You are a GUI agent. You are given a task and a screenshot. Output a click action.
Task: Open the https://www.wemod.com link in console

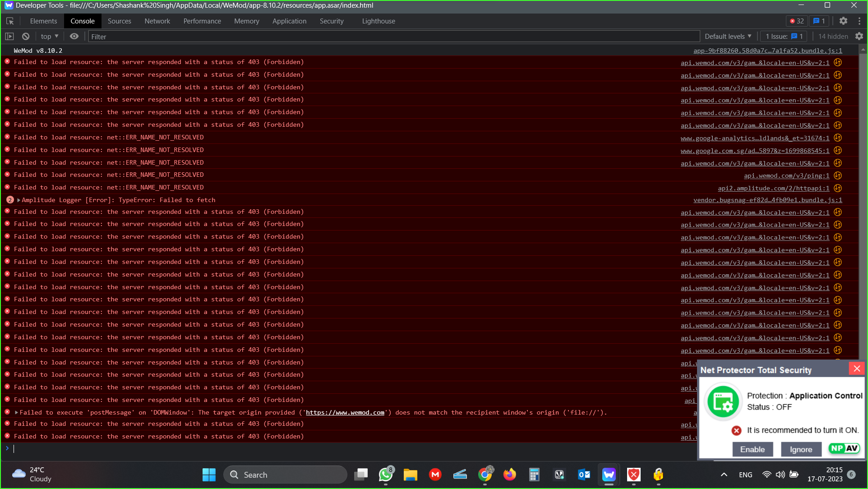[x=345, y=412]
